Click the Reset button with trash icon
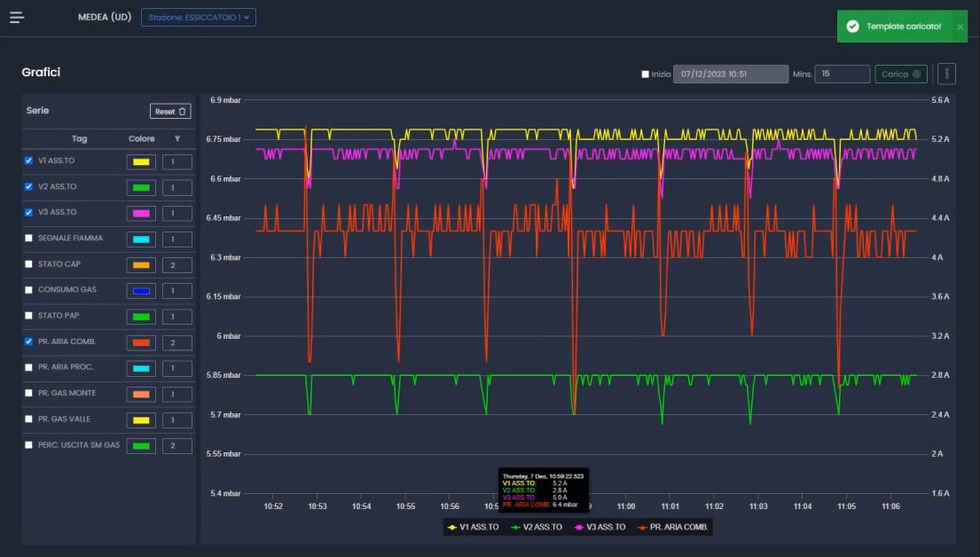The height and width of the screenshot is (557, 980). tap(170, 111)
